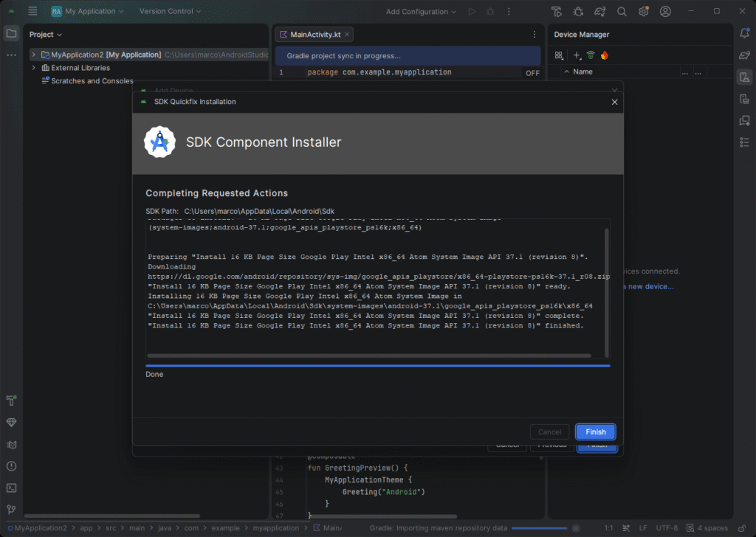Click the 1:1 cursor position indicator
The image size is (756, 537).
pos(608,528)
